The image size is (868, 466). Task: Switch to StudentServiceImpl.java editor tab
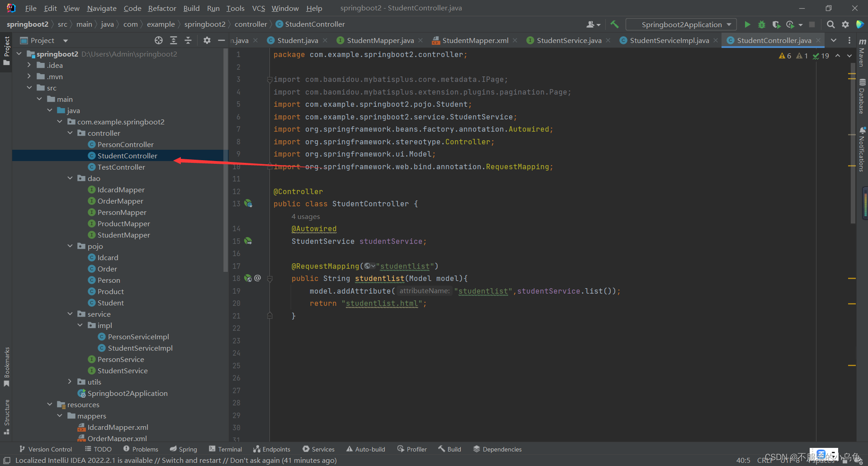(669, 40)
